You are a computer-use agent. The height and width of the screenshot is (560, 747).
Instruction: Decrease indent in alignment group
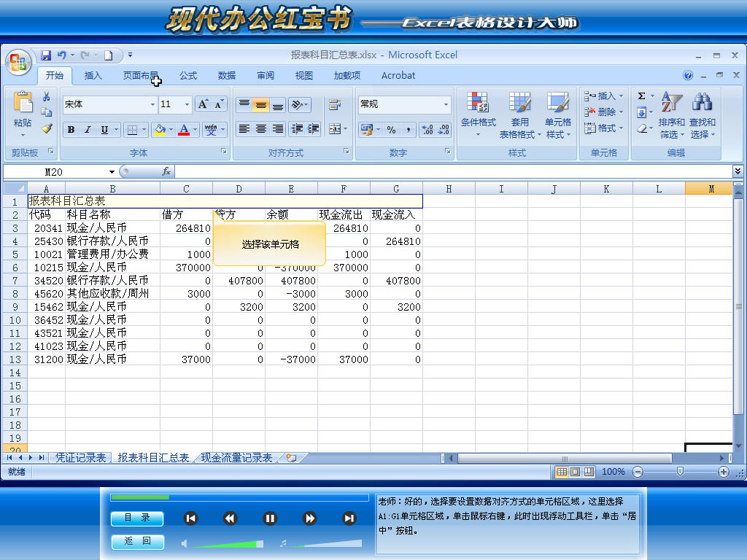(x=297, y=128)
